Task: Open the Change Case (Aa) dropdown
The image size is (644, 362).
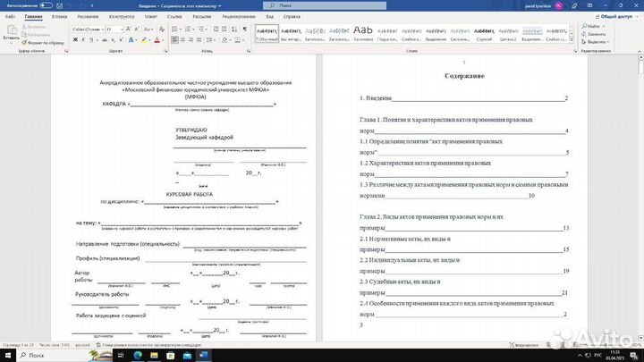Action: coord(148,29)
